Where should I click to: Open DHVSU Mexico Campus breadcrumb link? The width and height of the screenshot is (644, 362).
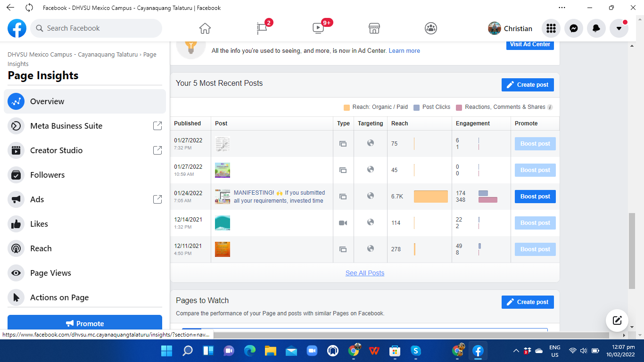73,55
